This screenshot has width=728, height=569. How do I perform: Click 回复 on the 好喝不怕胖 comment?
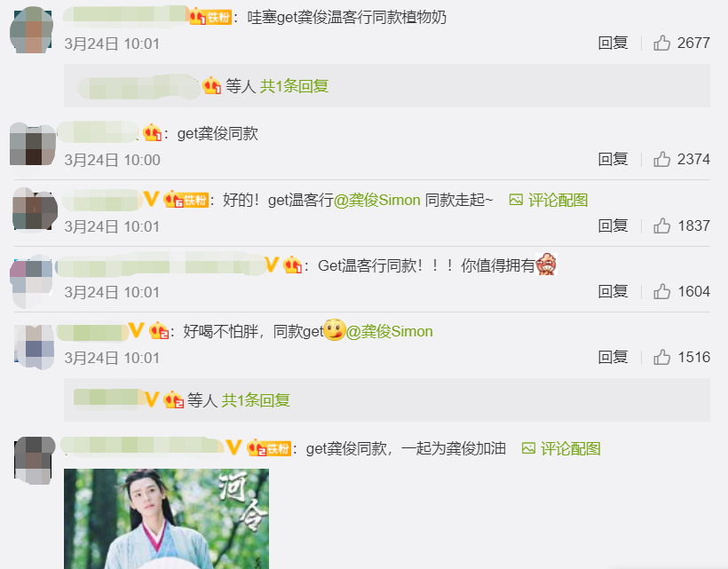pyautogui.click(x=613, y=358)
